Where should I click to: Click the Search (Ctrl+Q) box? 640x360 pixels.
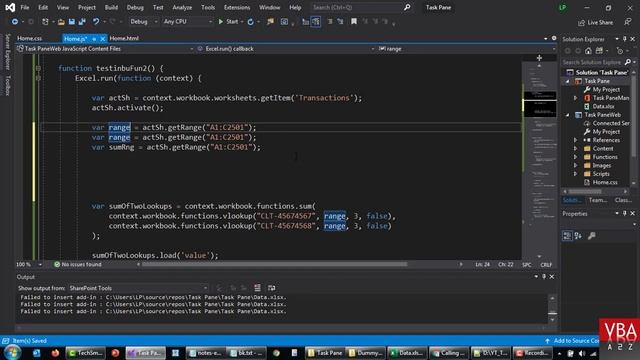click(x=361, y=7)
